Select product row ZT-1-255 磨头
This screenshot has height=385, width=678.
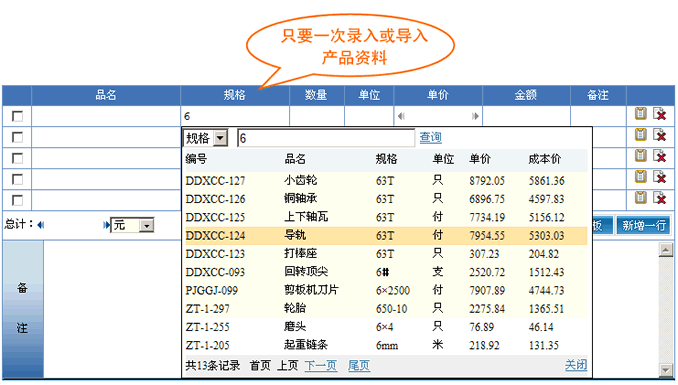[386, 327]
